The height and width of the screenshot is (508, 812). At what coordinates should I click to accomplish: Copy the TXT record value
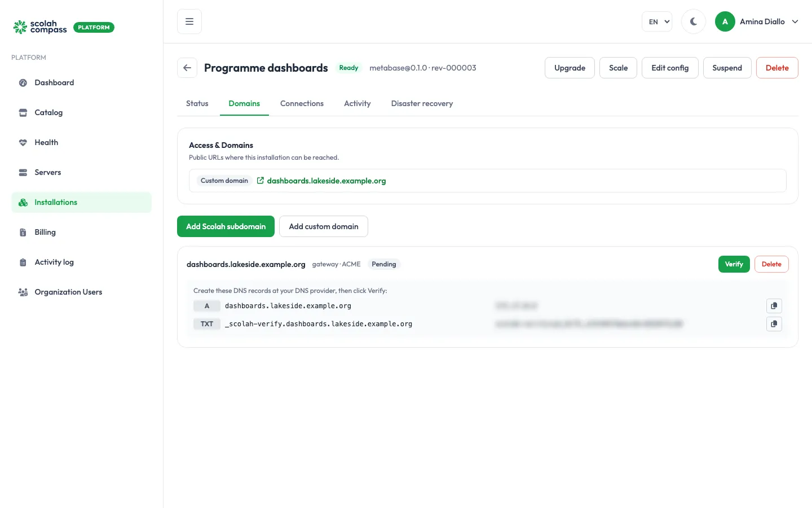click(774, 324)
